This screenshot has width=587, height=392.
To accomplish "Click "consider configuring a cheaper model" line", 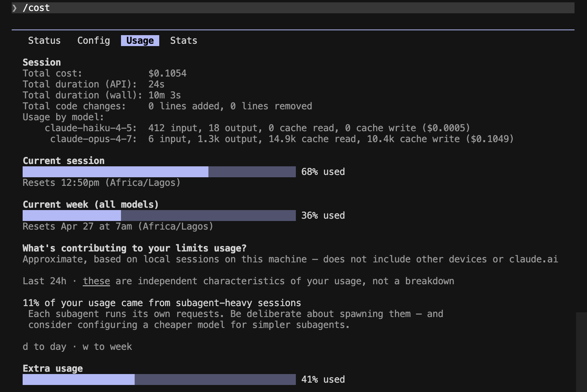I will [189, 325].
